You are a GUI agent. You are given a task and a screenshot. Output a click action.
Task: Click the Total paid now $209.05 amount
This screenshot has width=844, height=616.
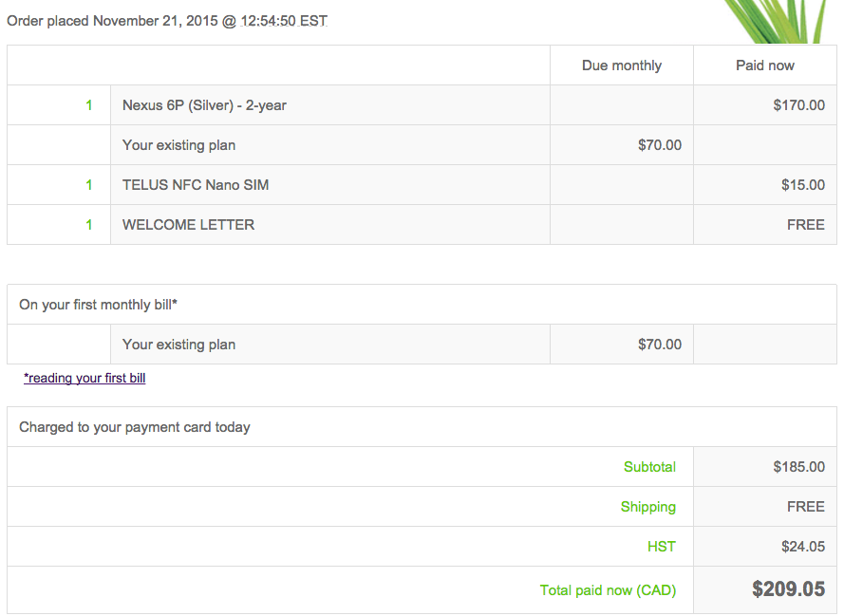[788, 589]
